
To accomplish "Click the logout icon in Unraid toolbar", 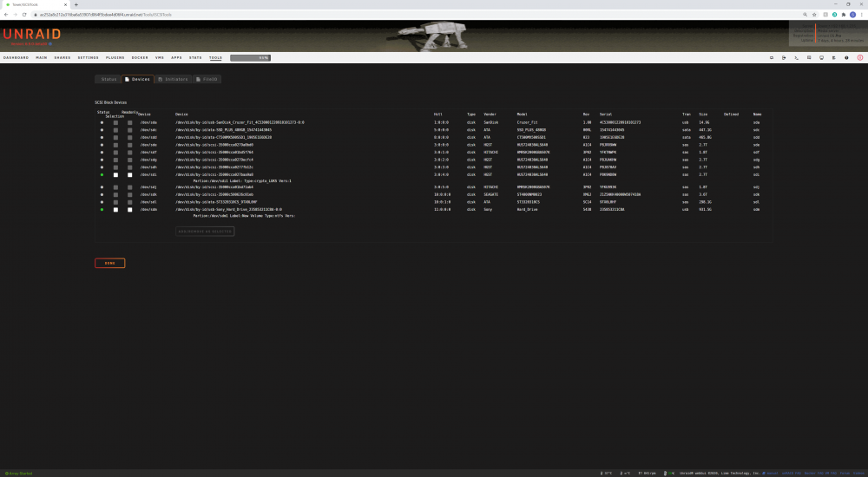I will click(784, 57).
